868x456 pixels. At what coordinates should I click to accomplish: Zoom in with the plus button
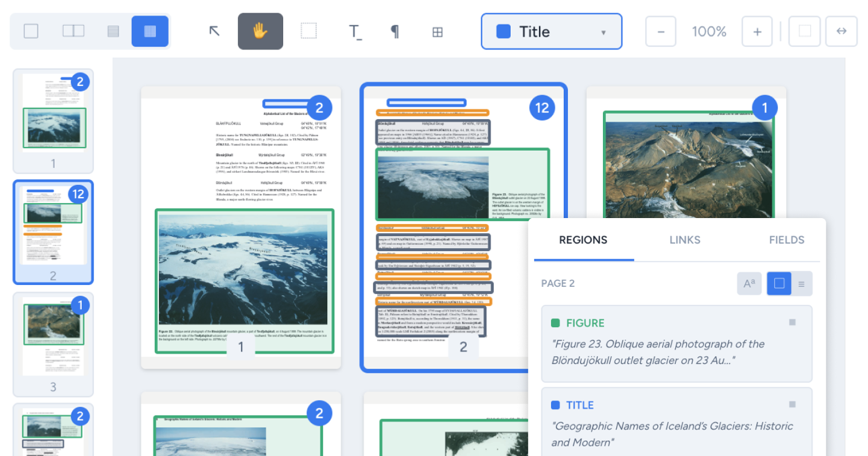click(757, 31)
